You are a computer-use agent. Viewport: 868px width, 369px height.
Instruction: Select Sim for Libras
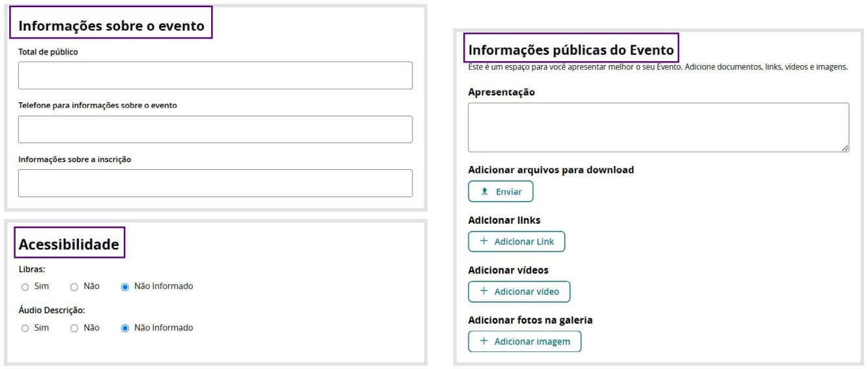click(x=25, y=287)
